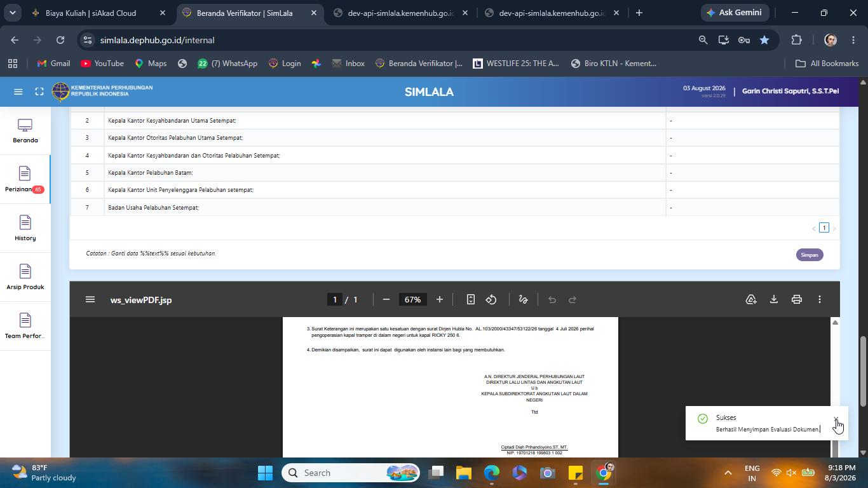Dismiss the Sukses notification
Image resolution: width=868 pixels, height=488 pixels.
click(x=836, y=419)
